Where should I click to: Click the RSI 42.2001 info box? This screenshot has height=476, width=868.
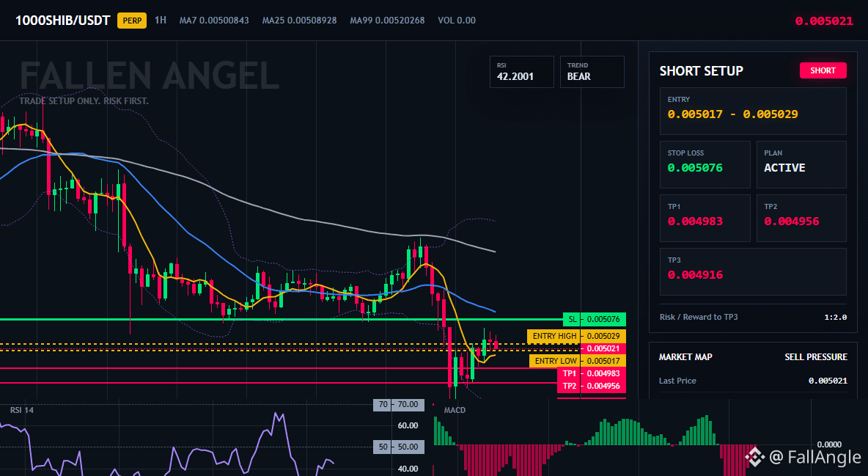521,71
